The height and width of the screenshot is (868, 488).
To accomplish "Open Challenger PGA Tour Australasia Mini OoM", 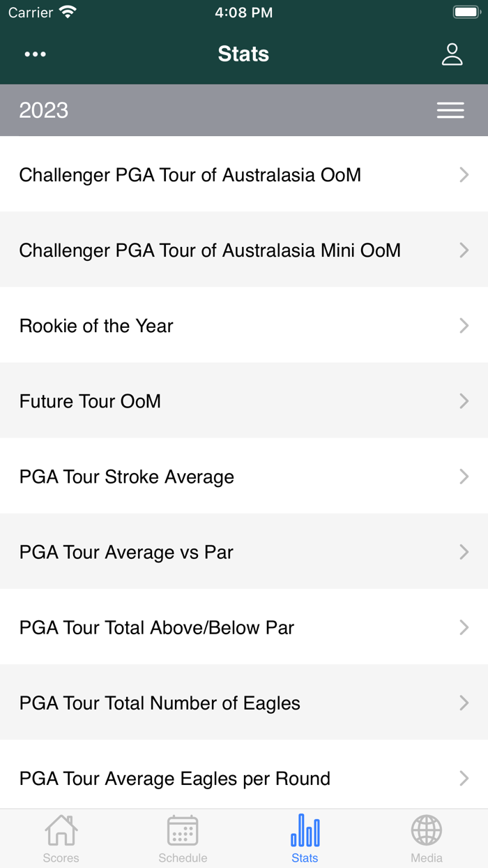I will pyautogui.click(x=244, y=250).
